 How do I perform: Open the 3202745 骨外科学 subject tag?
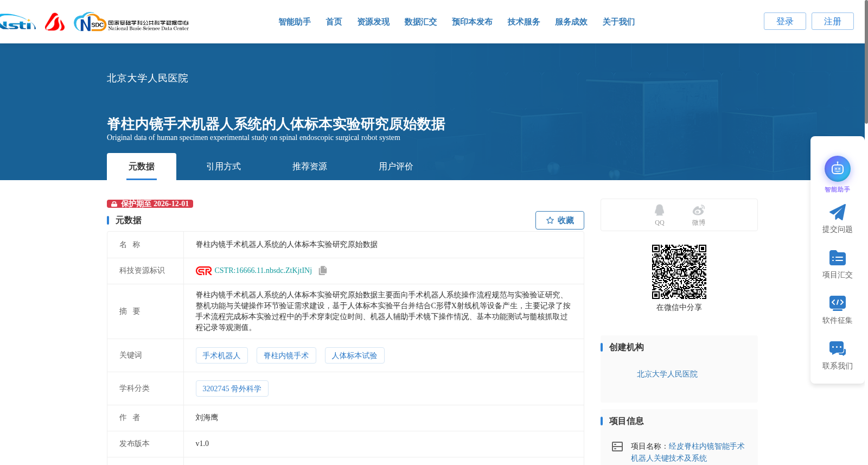[x=232, y=388]
